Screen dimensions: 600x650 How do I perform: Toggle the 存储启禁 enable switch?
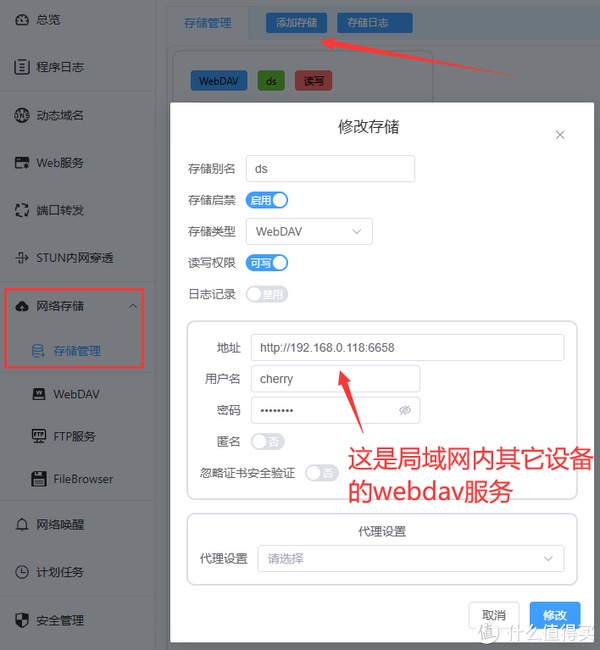pyautogui.click(x=267, y=200)
